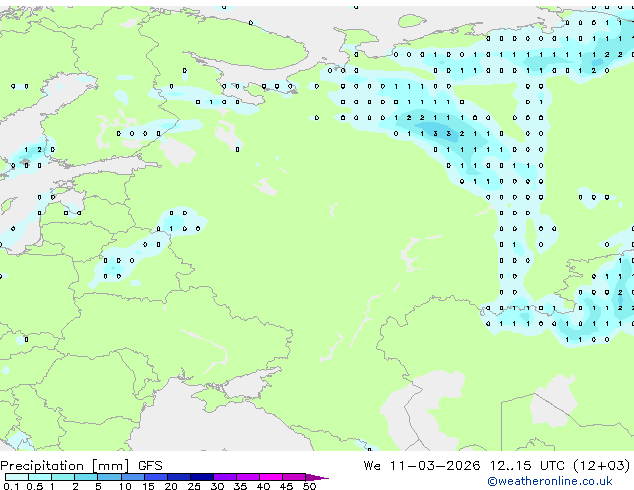Viewport: 634px width, 490px height.
Task: Click the '50' legend scale label
Action: pyautogui.click(x=309, y=486)
